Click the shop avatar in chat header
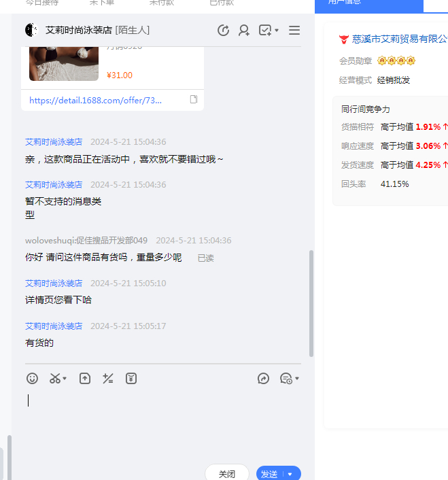Viewport: 448px width, 480px height. tap(31, 30)
